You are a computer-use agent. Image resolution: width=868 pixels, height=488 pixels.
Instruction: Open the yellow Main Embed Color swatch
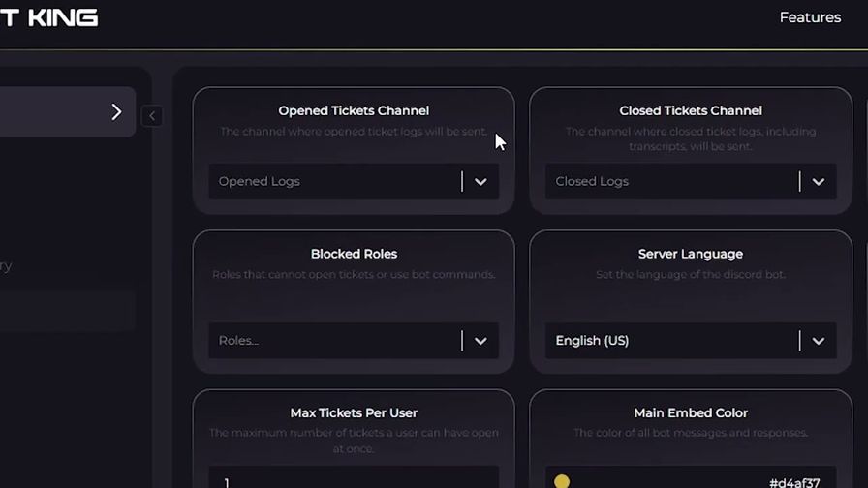click(x=562, y=481)
